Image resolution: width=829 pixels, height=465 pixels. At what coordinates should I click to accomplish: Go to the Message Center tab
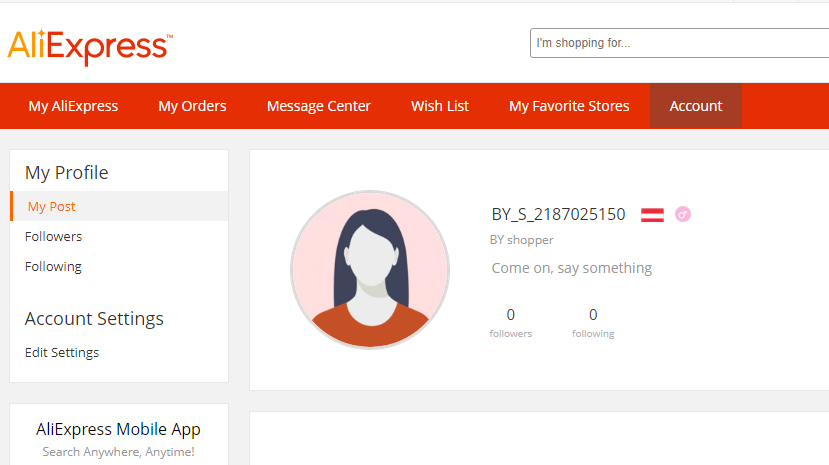pyautogui.click(x=319, y=106)
